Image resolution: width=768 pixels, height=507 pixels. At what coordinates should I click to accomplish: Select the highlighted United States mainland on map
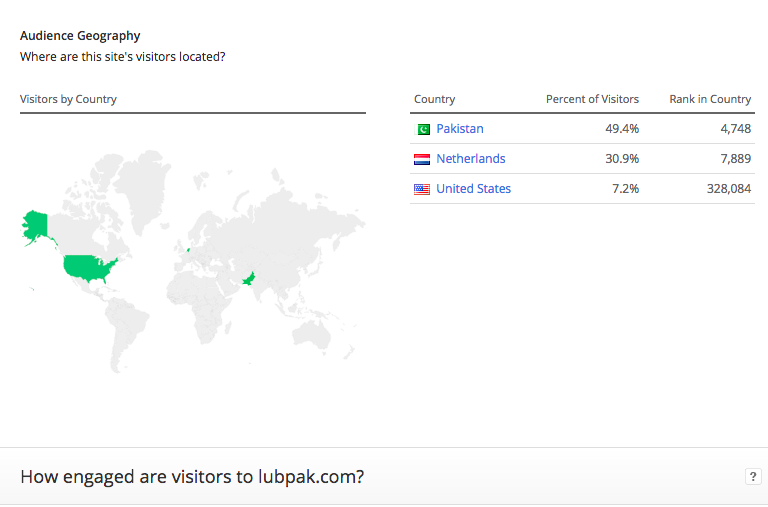click(89, 268)
